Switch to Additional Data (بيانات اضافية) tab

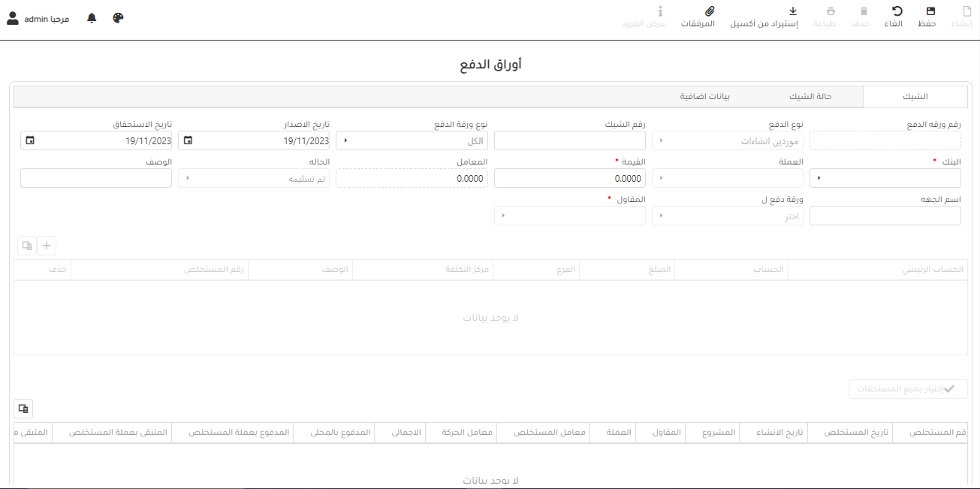pyautogui.click(x=704, y=97)
